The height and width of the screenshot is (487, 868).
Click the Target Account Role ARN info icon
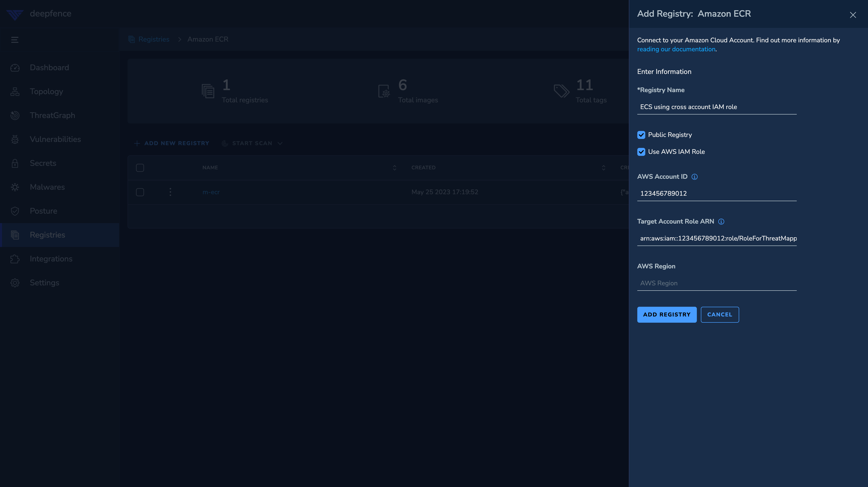[721, 222]
